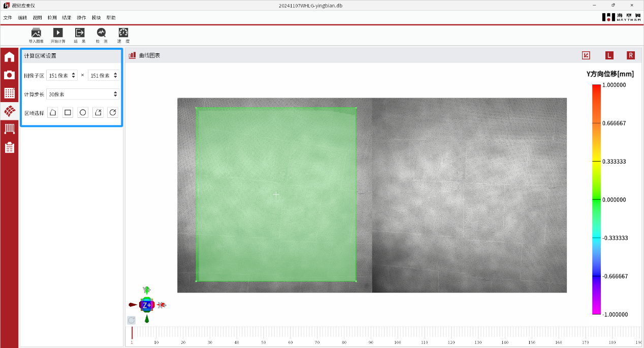Pick the rectangle region selection tool

pos(68,112)
